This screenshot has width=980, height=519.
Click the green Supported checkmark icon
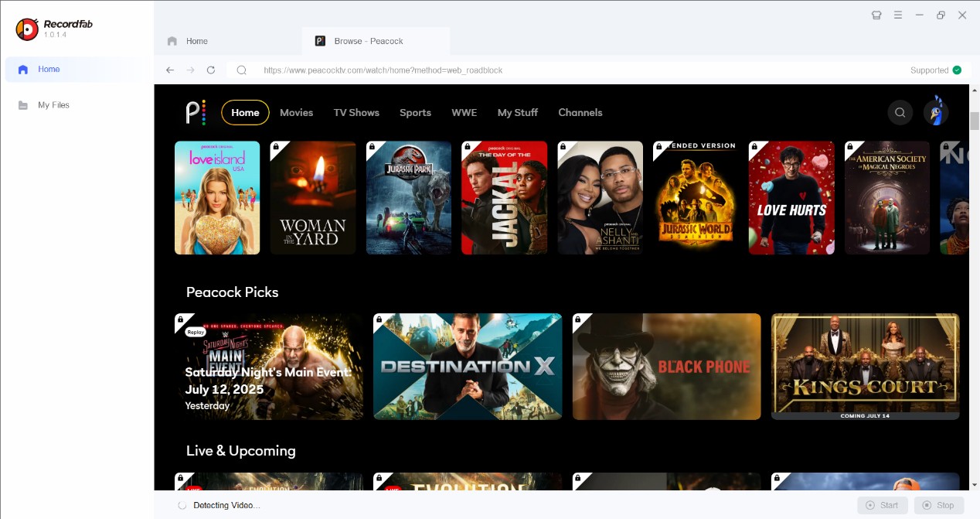coord(957,70)
